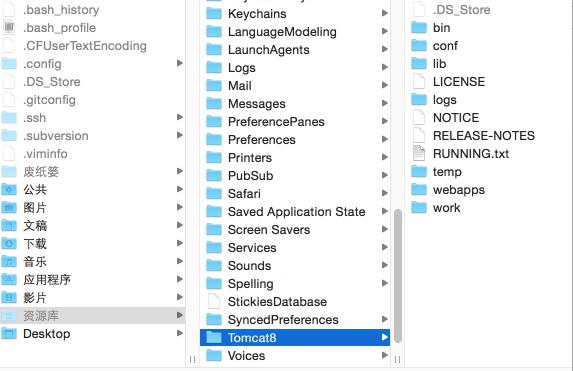Click the RUNNING.txt document icon
The image size is (573, 371).
419,154
